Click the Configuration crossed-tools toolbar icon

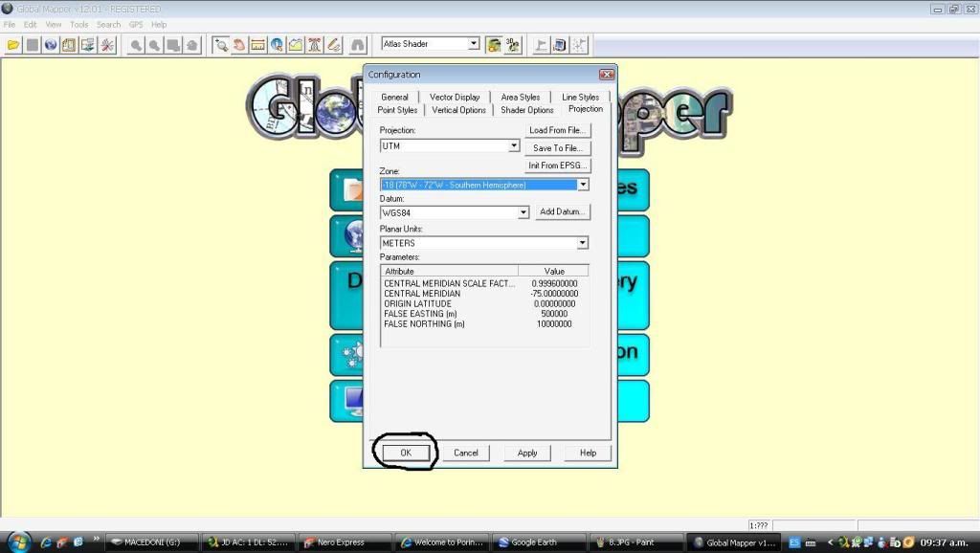pyautogui.click(x=107, y=45)
